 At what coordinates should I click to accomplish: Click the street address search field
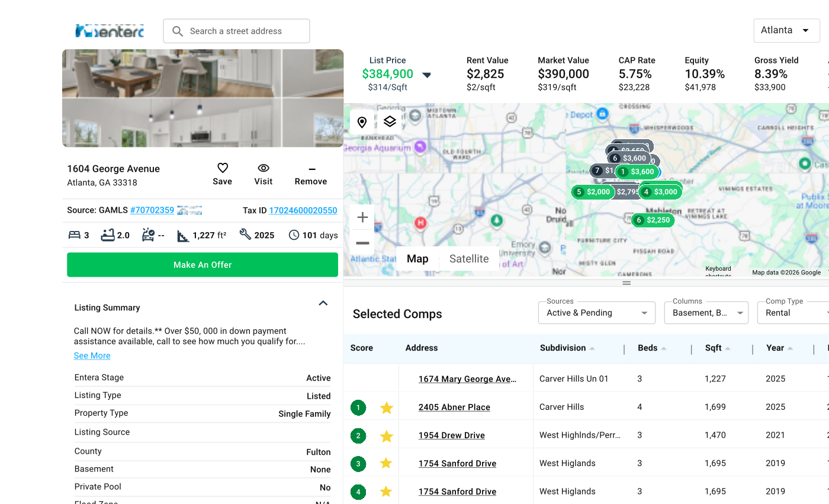click(236, 31)
